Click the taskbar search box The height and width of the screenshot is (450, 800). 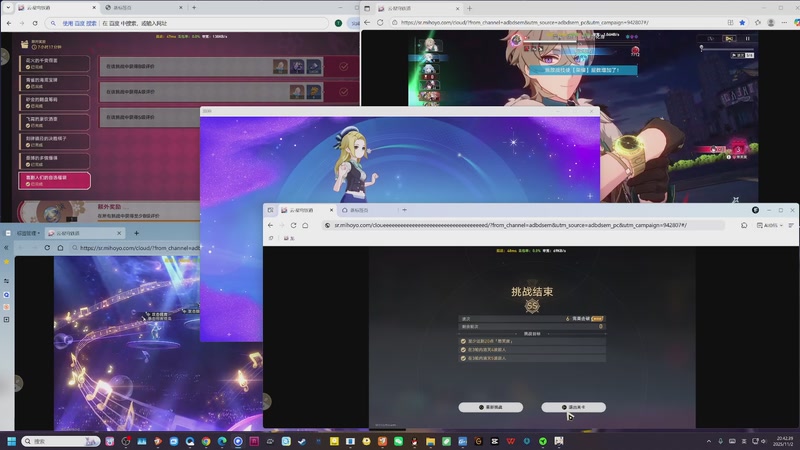[x=60, y=441]
